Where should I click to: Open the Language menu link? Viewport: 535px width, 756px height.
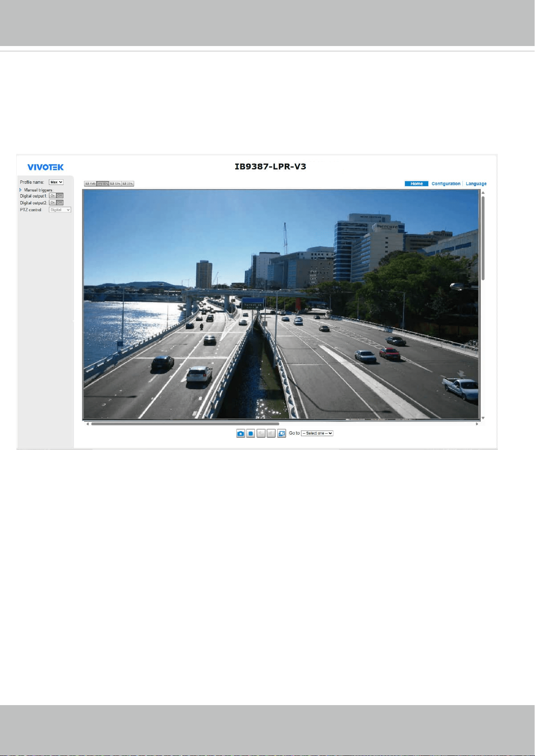(x=476, y=184)
